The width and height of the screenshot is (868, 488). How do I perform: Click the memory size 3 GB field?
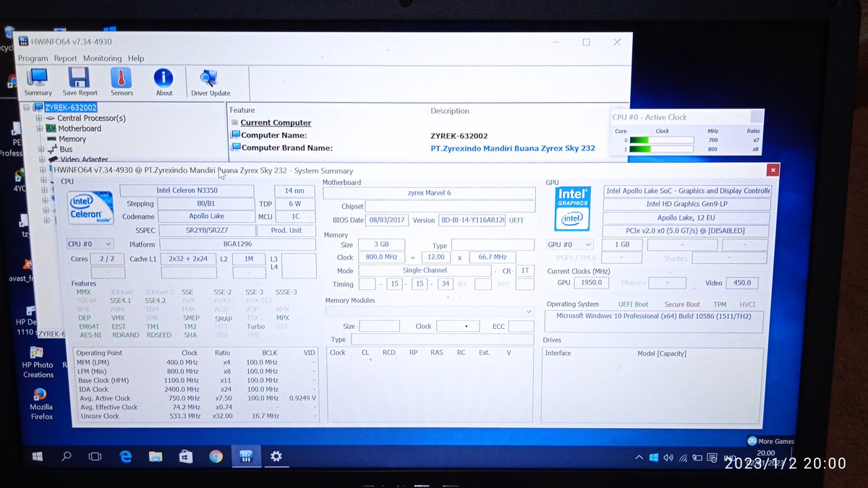tap(380, 245)
